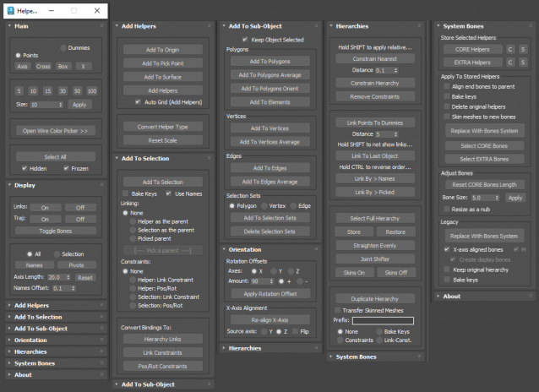
Task: Click the Names Offset input field
Action: point(61,288)
